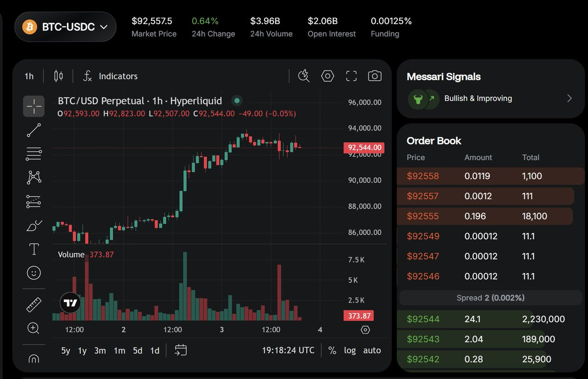Click the quick search icon in chart toolbar
588x379 pixels.
(304, 76)
